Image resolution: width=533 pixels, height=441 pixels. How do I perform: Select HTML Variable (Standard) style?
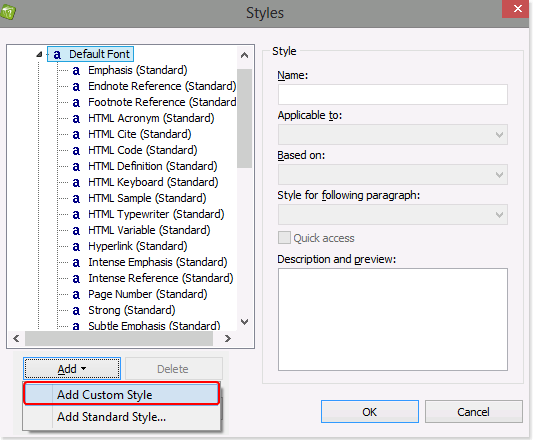click(x=149, y=230)
